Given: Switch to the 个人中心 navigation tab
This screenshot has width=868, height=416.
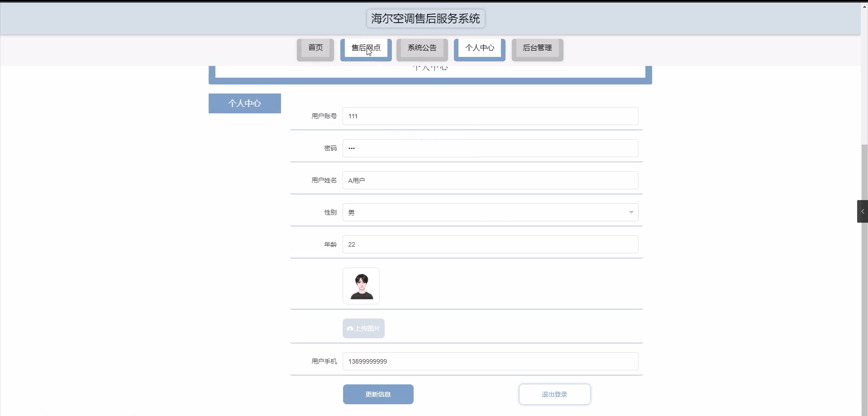Looking at the screenshot, I should click(x=479, y=49).
